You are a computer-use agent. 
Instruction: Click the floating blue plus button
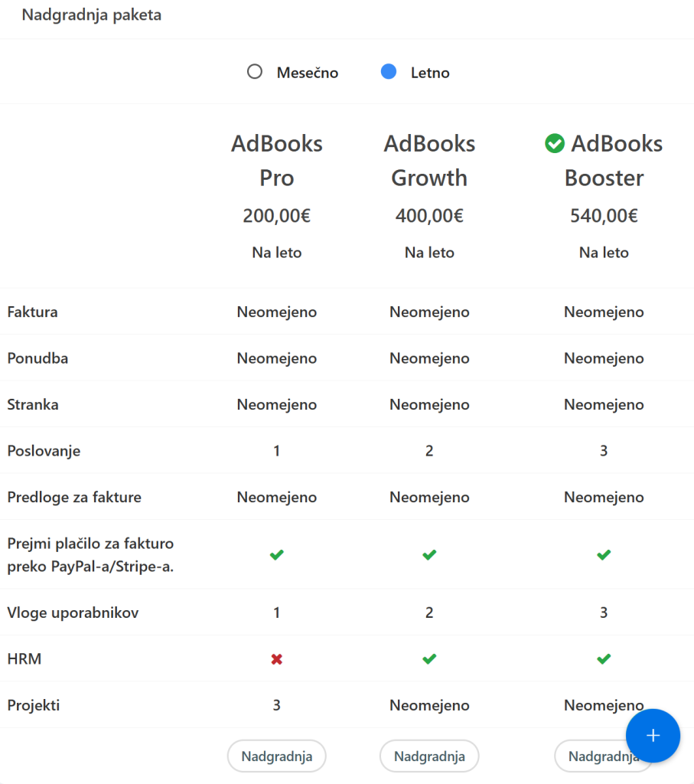tap(653, 736)
